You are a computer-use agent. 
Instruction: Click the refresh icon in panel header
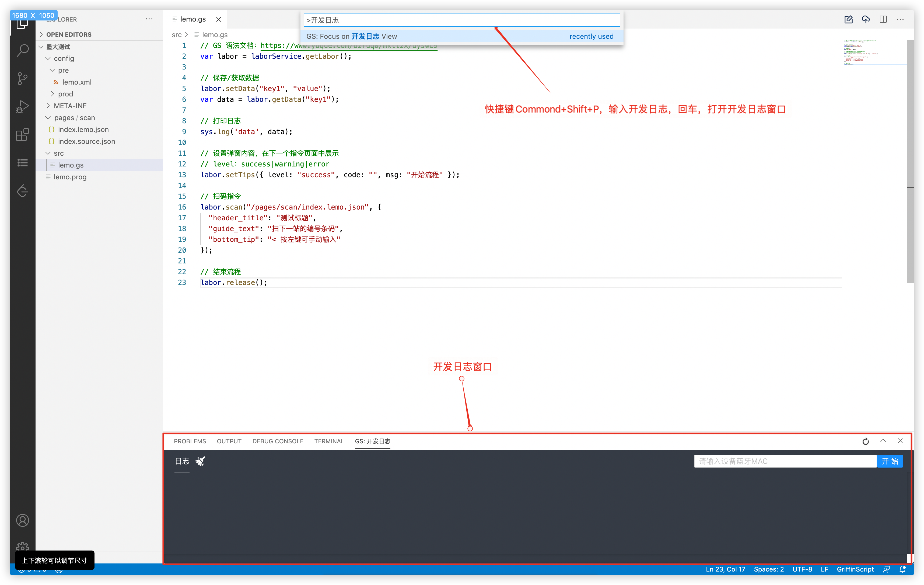point(865,441)
